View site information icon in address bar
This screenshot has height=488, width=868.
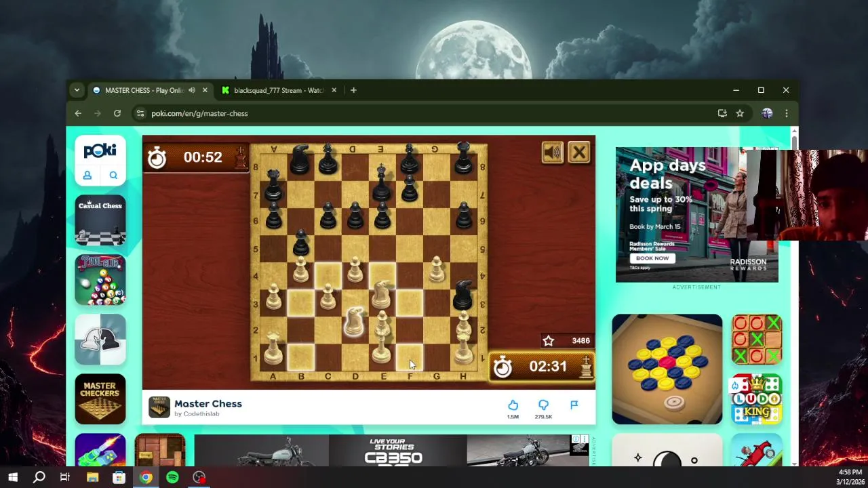[140, 113]
